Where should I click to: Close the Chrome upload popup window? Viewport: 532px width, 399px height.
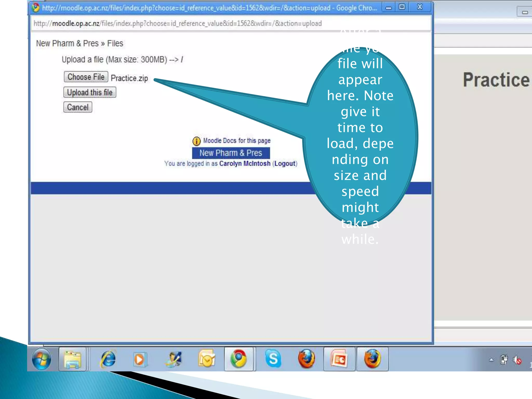(x=420, y=7)
